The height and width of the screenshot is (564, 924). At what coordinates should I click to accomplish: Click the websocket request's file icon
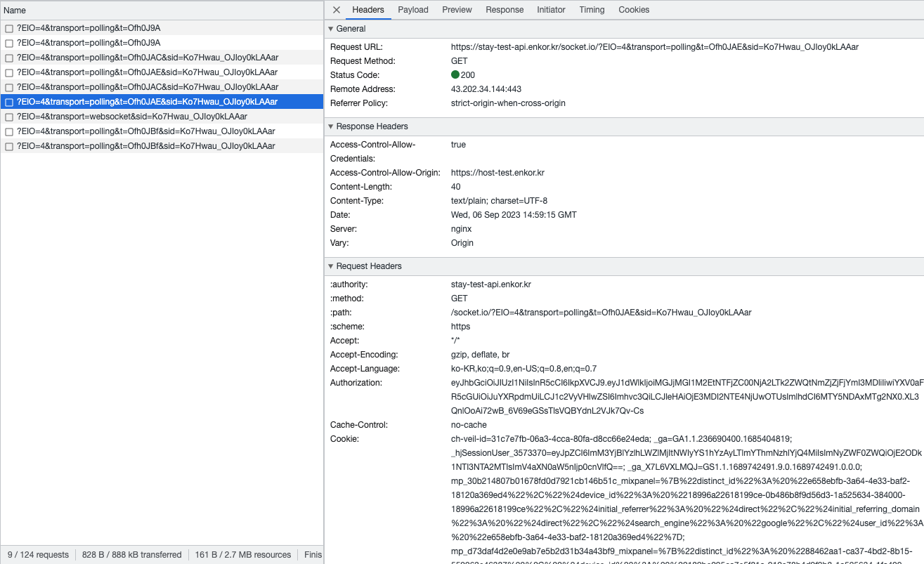(x=9, y=117)
